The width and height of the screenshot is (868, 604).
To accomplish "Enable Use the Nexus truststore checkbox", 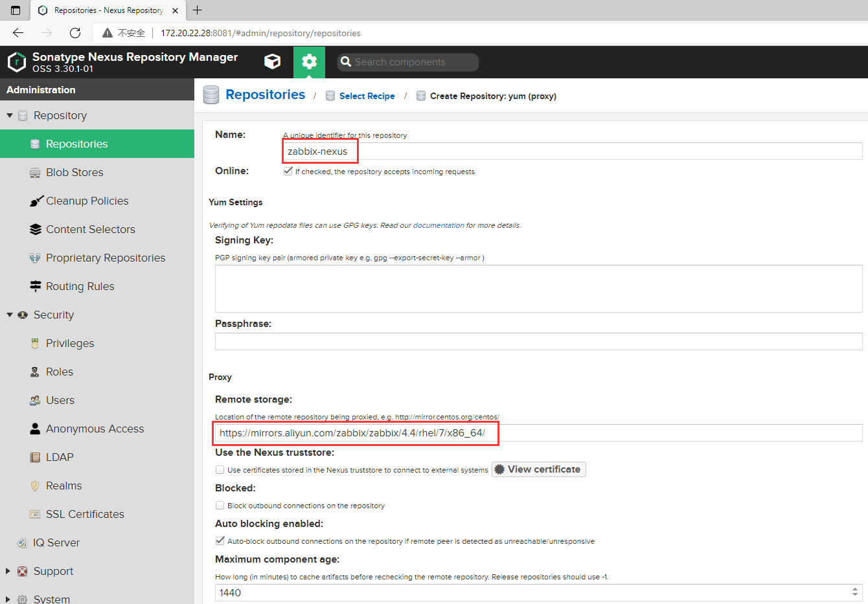I will coord(220,470).
